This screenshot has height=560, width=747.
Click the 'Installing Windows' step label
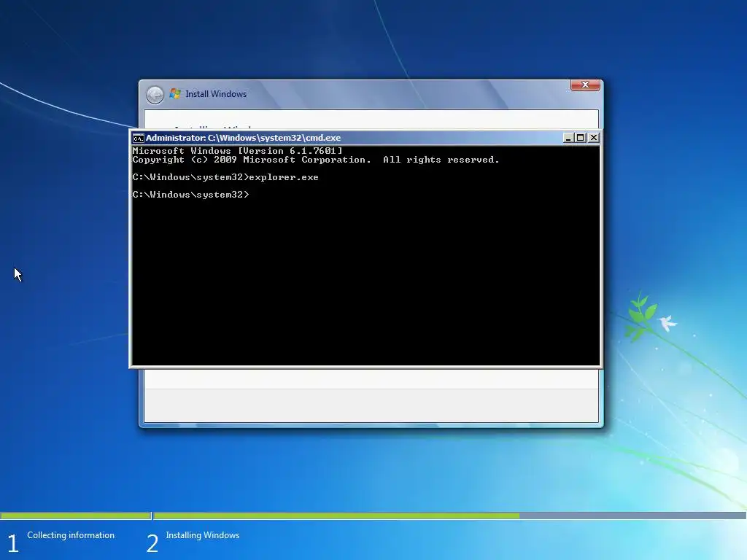pos(203,535)
